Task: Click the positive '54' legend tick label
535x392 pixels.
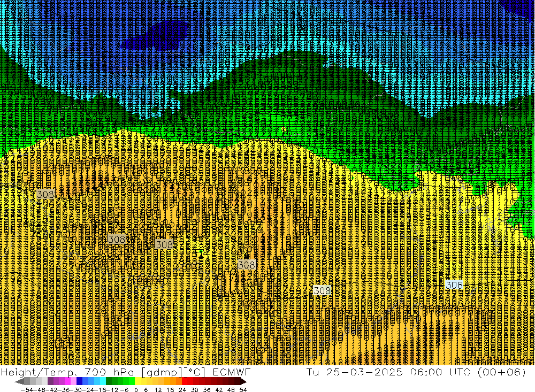Action: 243,390
